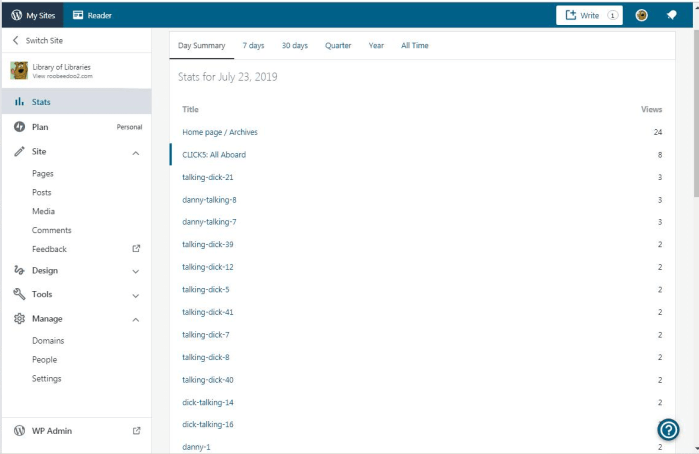This screenshot has width=699, height=454.
Task: Click the Site pencil icon
Action: (x=19, y=152)
